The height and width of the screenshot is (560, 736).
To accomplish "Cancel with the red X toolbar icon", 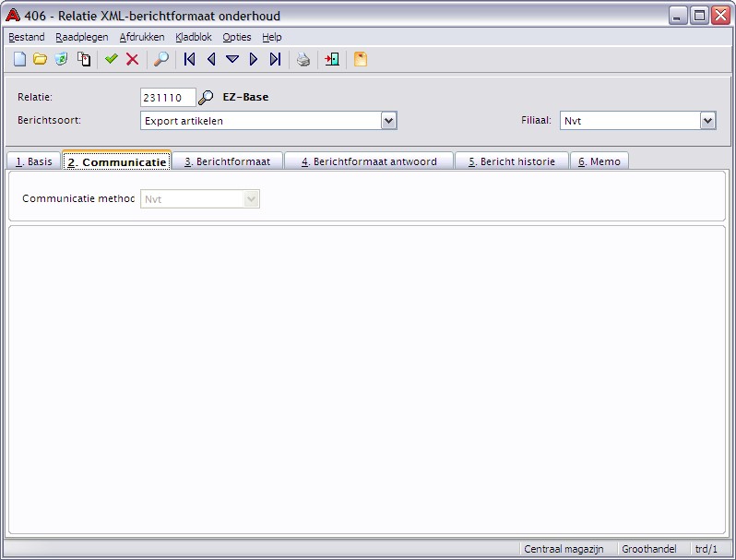I will (133, 59).
